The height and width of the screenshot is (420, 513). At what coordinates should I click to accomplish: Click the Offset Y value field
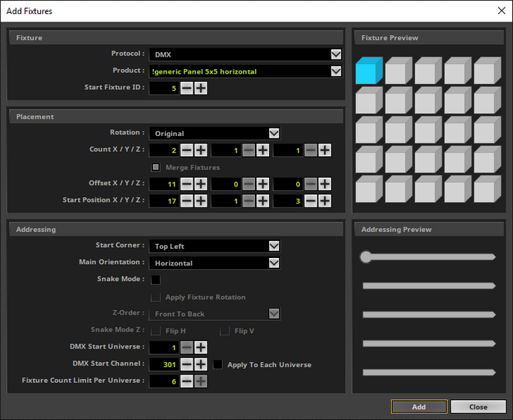(x=226, y=184)
